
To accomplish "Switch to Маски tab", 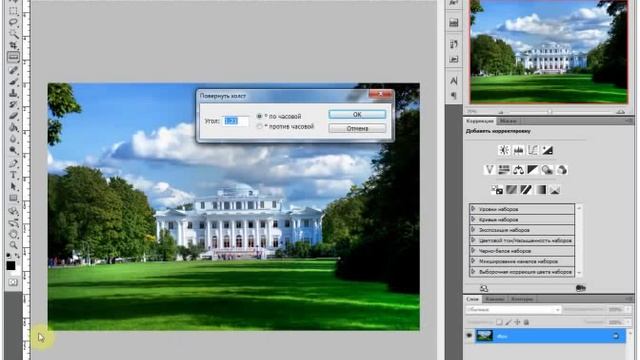I will [508, 121].
